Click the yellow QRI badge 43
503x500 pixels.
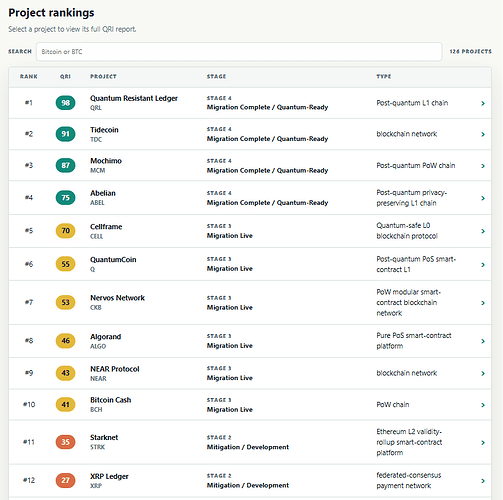[x=65, y=373]
